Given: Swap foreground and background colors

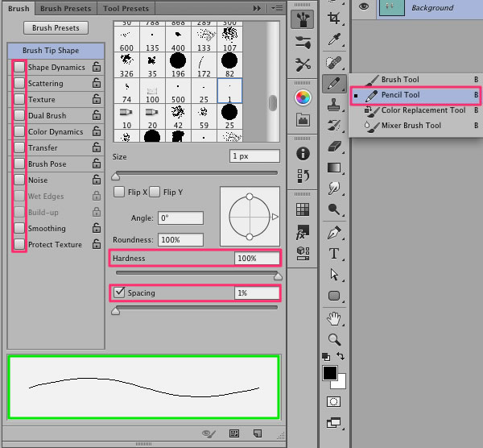Looking at the screenshot, I should (341, 356).
